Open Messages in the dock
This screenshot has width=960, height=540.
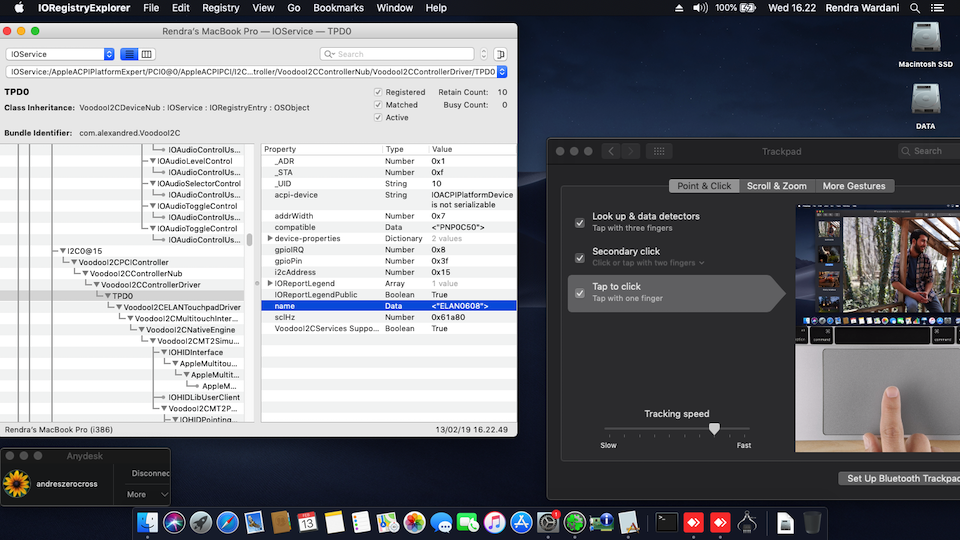[x=441, y=522]
